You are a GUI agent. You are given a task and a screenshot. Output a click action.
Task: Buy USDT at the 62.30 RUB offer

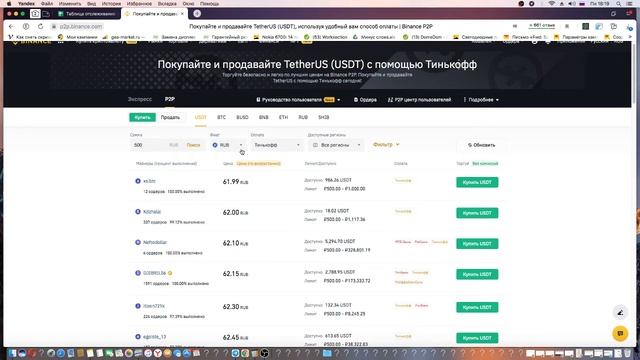(x=477, y=307)
